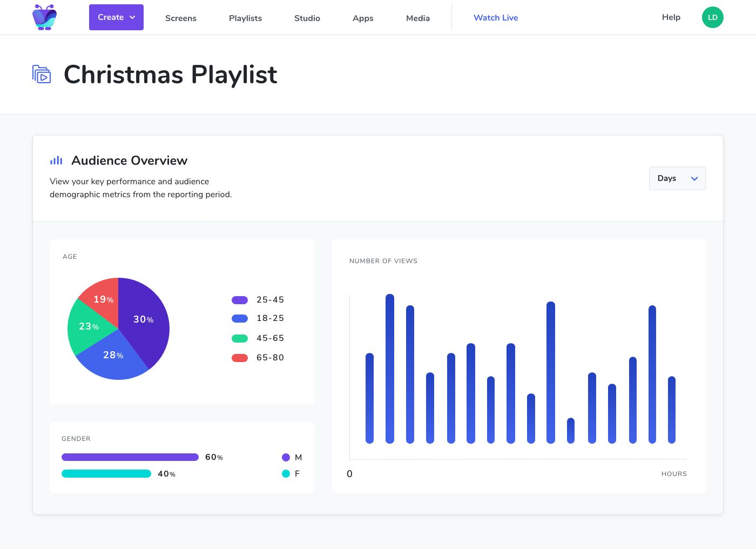Click the bar chart icon near Audience Overview

[x=56, y=160]
